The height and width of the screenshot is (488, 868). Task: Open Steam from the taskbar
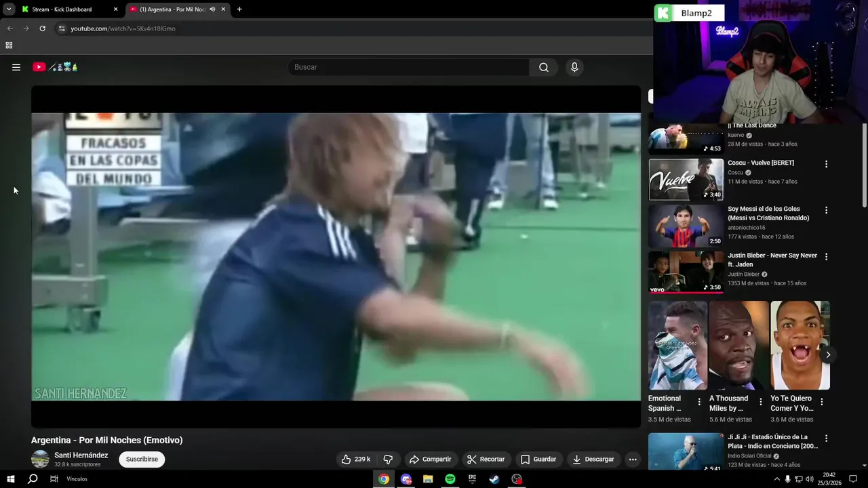[x=494, y=479]
